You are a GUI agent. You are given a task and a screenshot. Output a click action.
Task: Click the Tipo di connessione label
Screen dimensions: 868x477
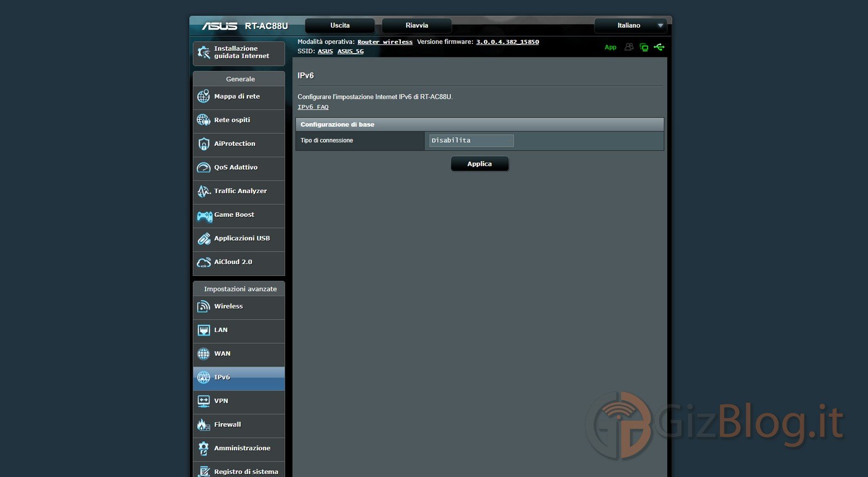click(x=327, y=140)
